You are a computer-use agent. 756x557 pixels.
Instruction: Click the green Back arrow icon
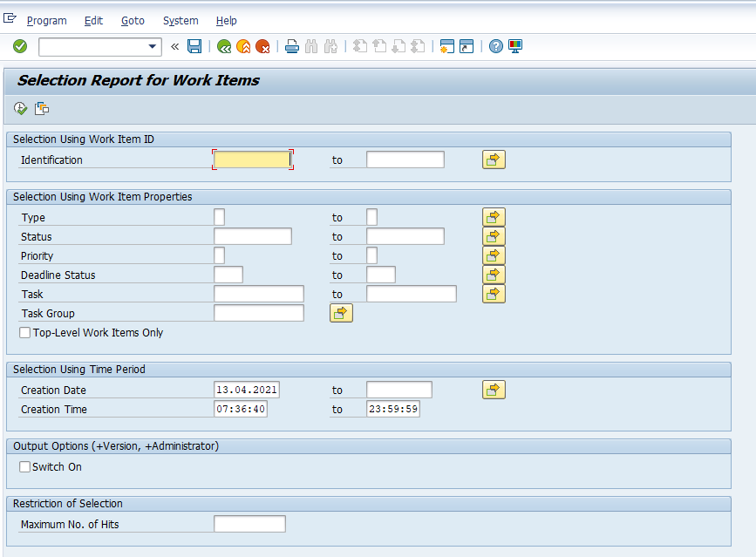coord(224,46)
